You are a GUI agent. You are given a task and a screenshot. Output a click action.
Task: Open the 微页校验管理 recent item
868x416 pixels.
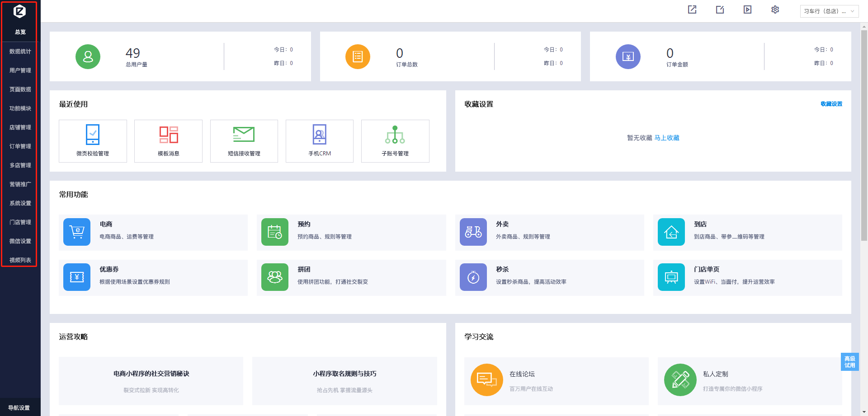(93, 141)
